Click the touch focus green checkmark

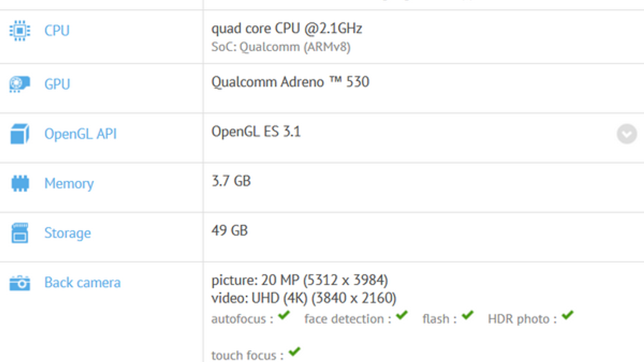pyautogui.click(x=295, y=352)
